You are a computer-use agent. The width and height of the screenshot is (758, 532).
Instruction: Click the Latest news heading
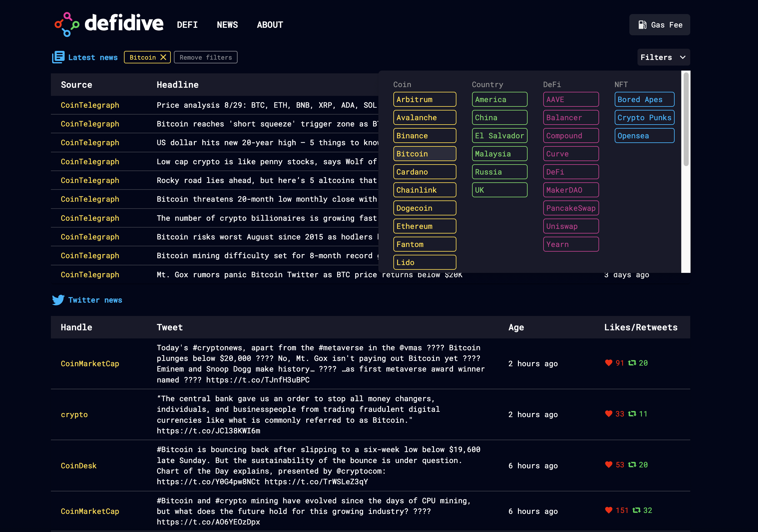(93, 57)
